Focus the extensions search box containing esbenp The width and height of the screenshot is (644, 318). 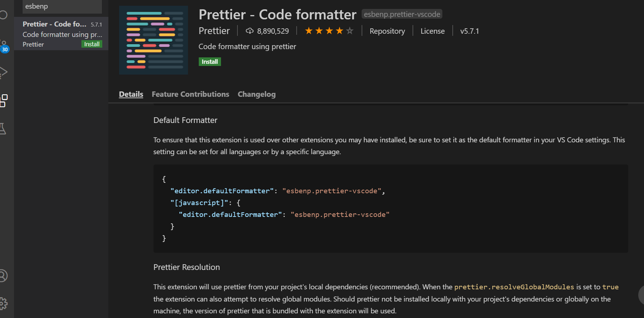pyautogui.click(x=62, y=6)
